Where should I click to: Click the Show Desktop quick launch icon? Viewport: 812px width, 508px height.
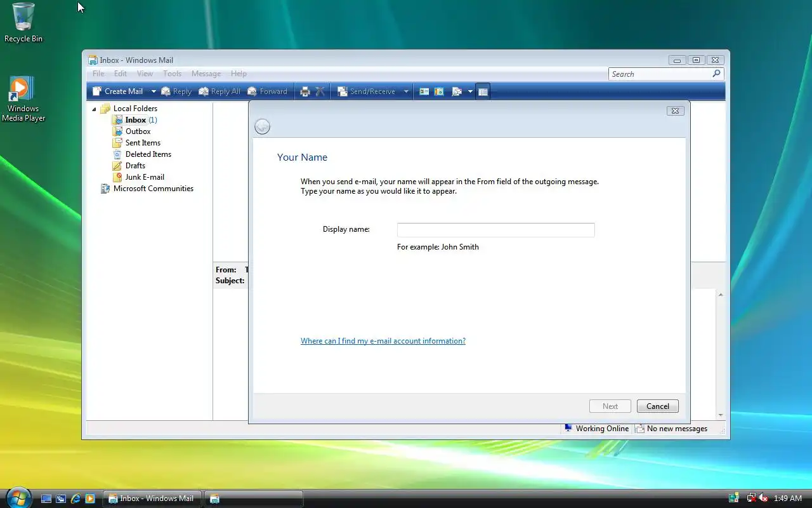(x=46, y=498)
